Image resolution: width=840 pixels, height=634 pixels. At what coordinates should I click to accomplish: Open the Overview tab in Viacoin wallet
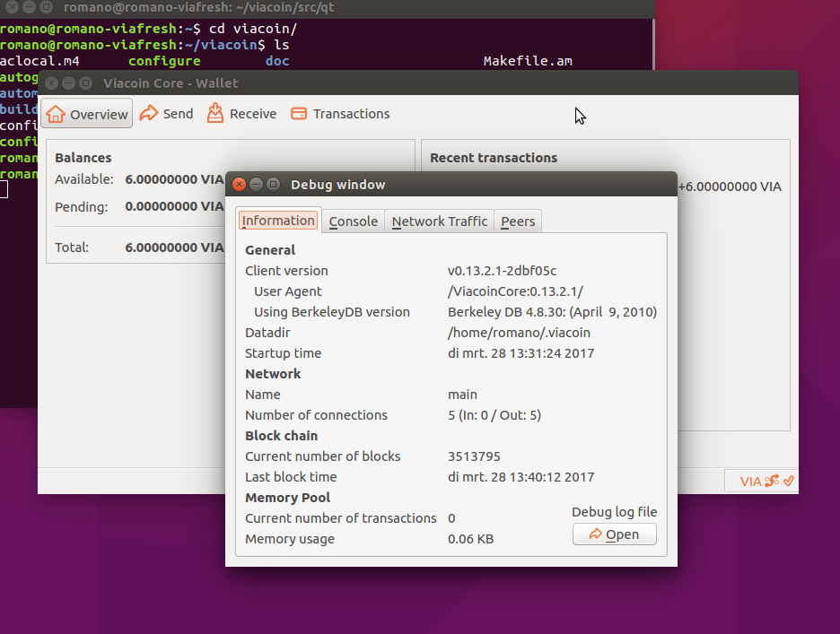coord(87,114)
